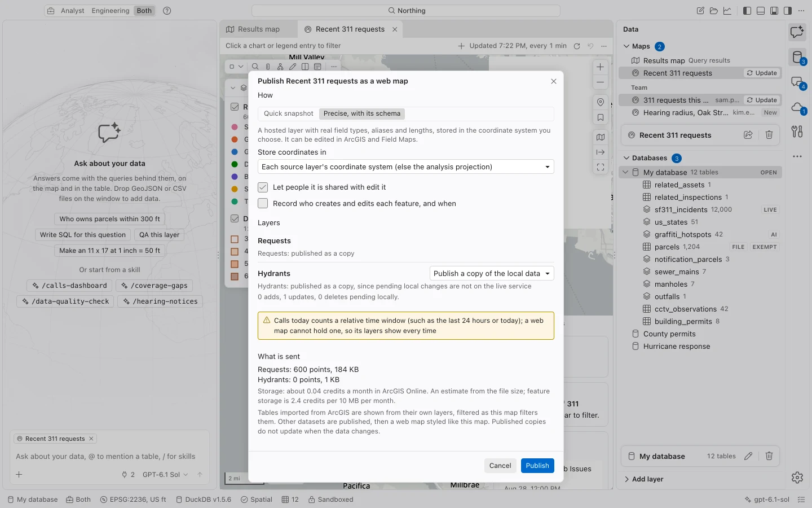
Task: Click the search magnifier icon in map toolbar
Action: point(255,67)
